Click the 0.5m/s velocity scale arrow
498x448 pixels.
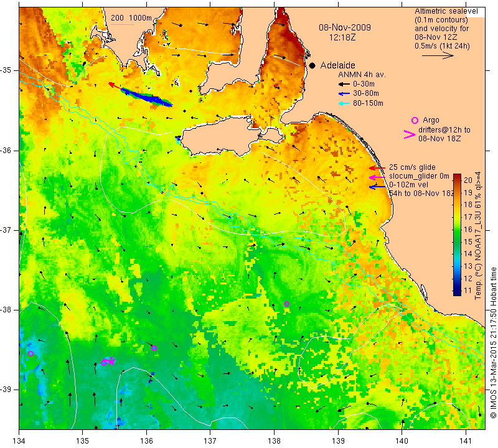pyautogui.click(x=438, y=55)
